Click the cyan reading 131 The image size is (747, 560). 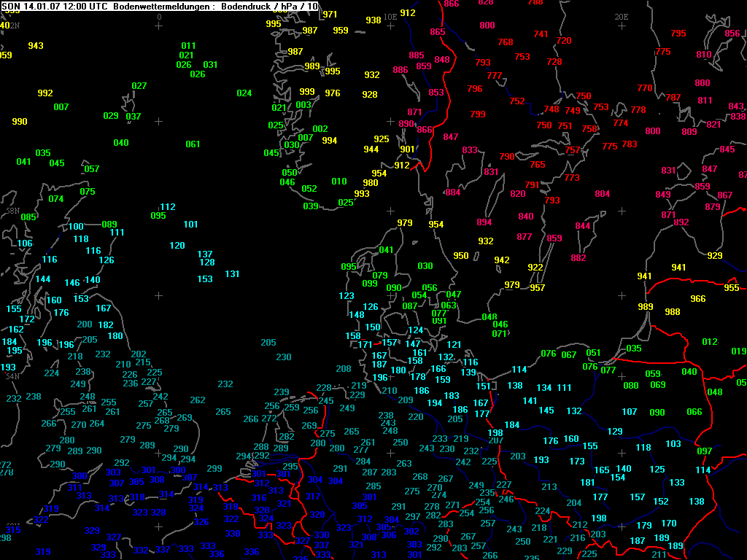click(233, 274)
